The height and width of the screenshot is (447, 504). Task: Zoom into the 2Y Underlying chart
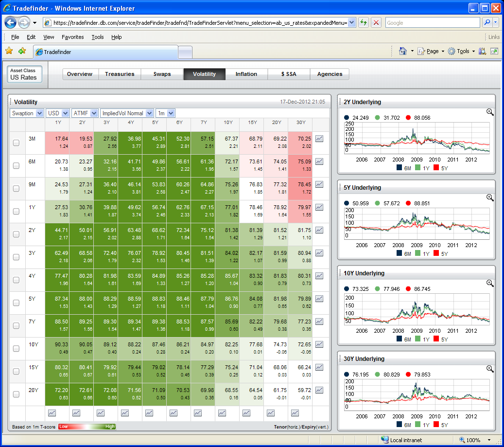point(490,112)
